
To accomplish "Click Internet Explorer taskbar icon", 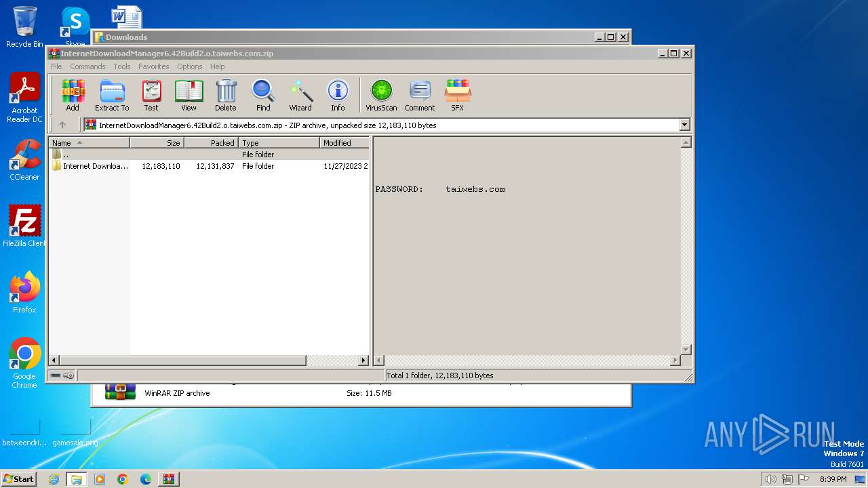I will pos(54,479).
